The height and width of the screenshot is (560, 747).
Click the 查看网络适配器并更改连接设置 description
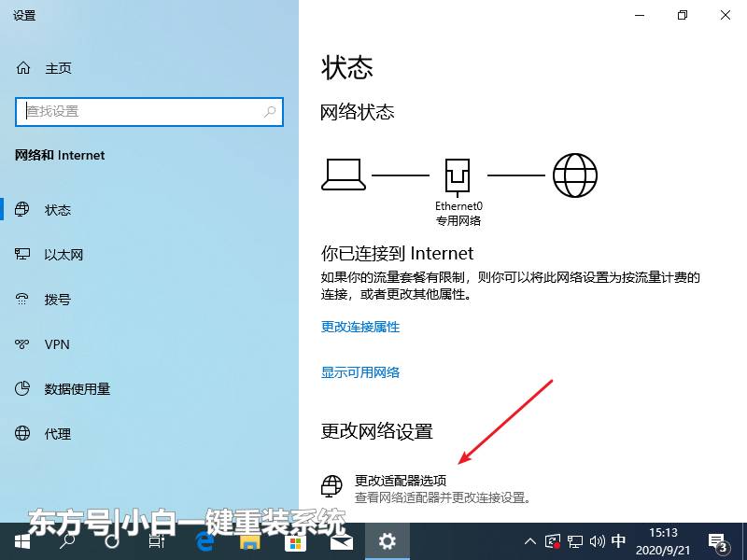click(443, 497)
